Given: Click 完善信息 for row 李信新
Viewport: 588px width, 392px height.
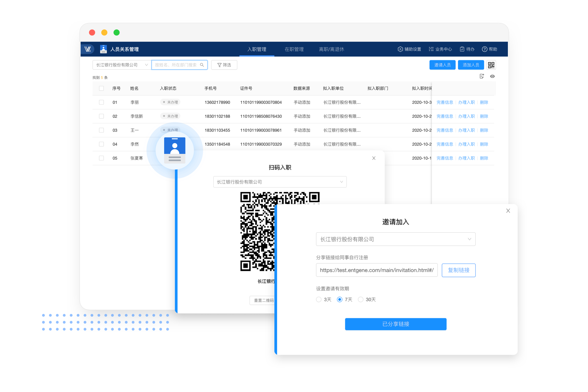Looking at the screenshot, I should [444, 117].
